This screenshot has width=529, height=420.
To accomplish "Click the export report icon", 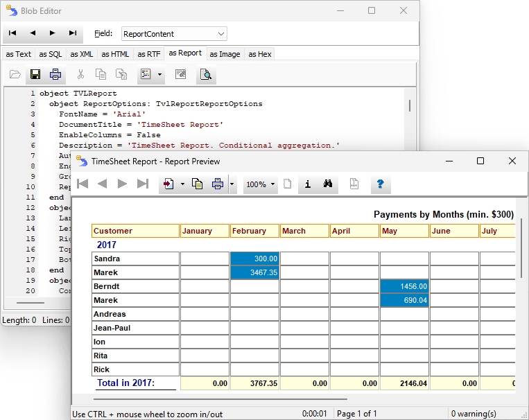I will pyautogui.click(x=168, y=184).
